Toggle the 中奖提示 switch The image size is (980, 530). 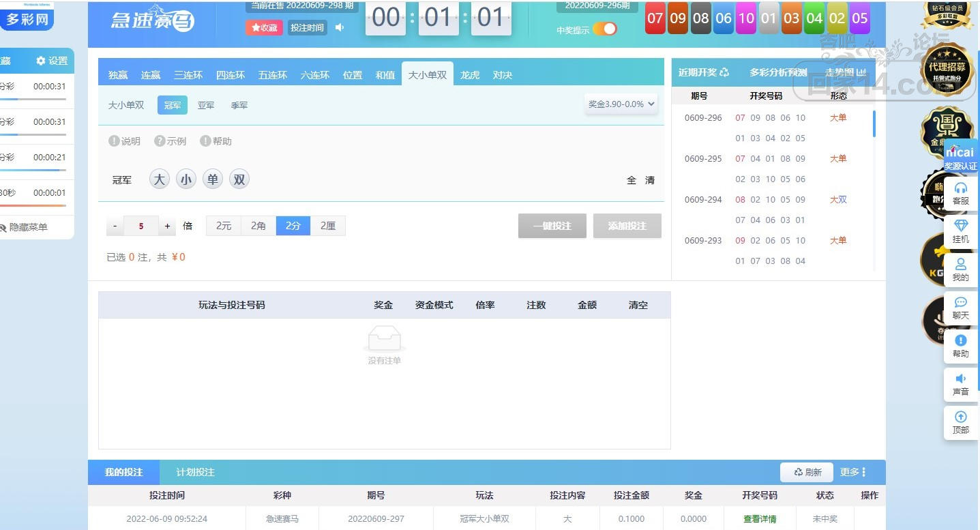[604, 29]
